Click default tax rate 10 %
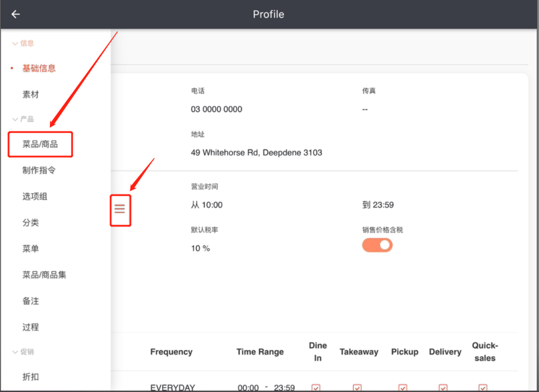The width and height of the screenshot is (539, 392). tap(201, 248)
